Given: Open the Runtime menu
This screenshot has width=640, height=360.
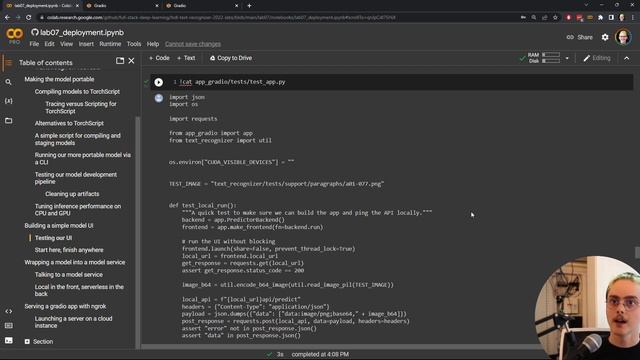Looking at the screenshot, I should click(110, 44).
